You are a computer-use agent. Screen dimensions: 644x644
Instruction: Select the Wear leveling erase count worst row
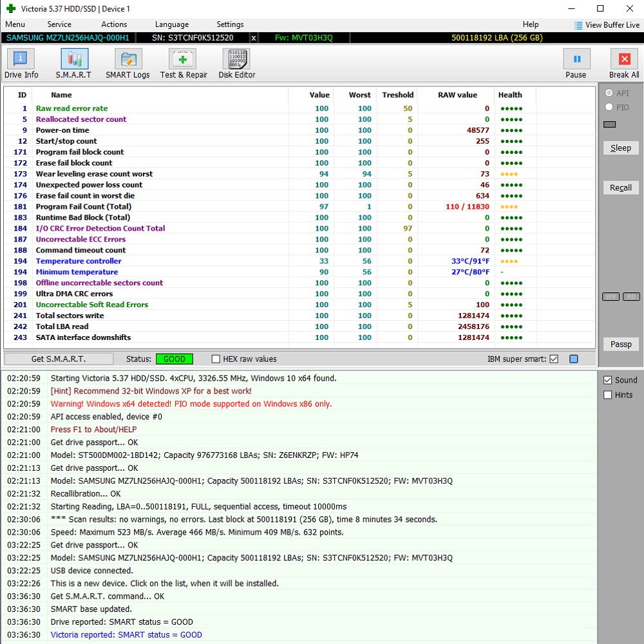pyautogui.click(x=299, y=174)
